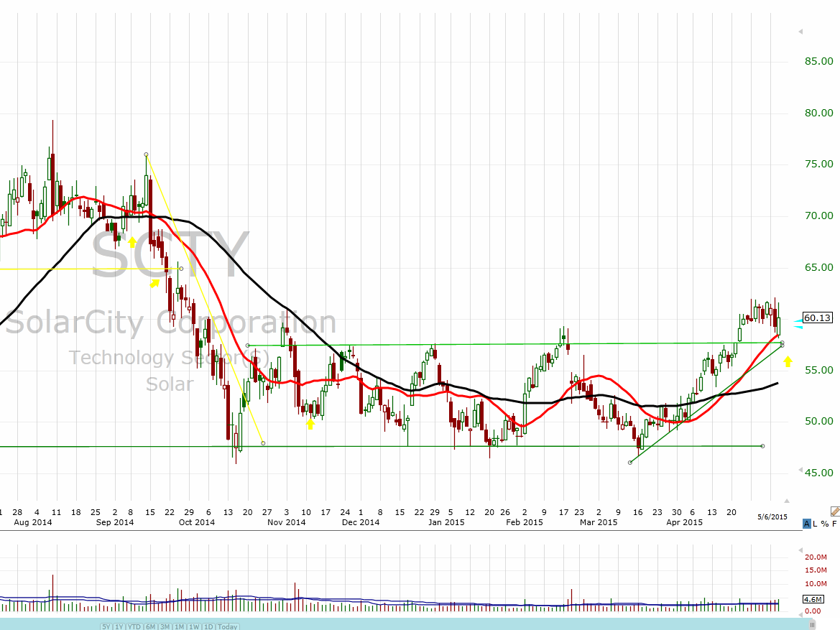Select the 5Y time range button
This screenshot has height=630, width=840.
[x=106, y=626]
